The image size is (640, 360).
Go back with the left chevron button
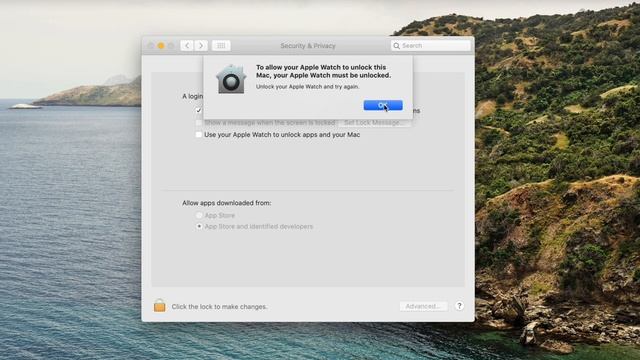pyautogui.click(x=187, y=45)
